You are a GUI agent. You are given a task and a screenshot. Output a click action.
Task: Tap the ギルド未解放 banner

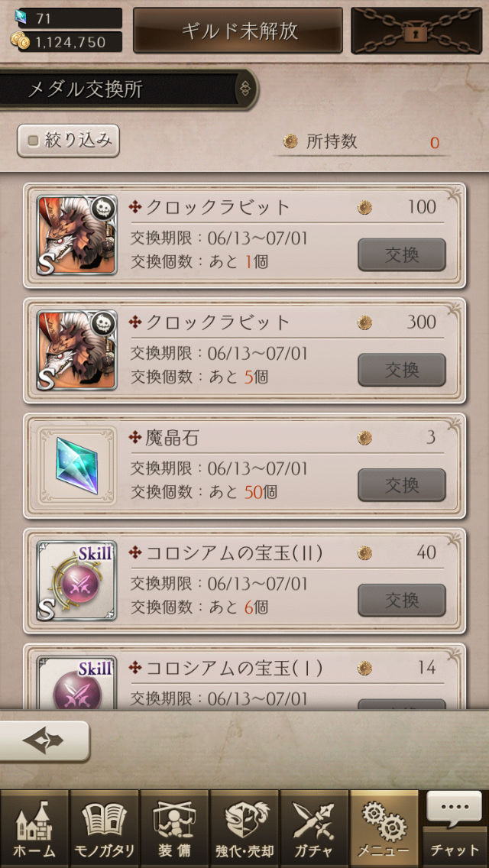(238, 31)
